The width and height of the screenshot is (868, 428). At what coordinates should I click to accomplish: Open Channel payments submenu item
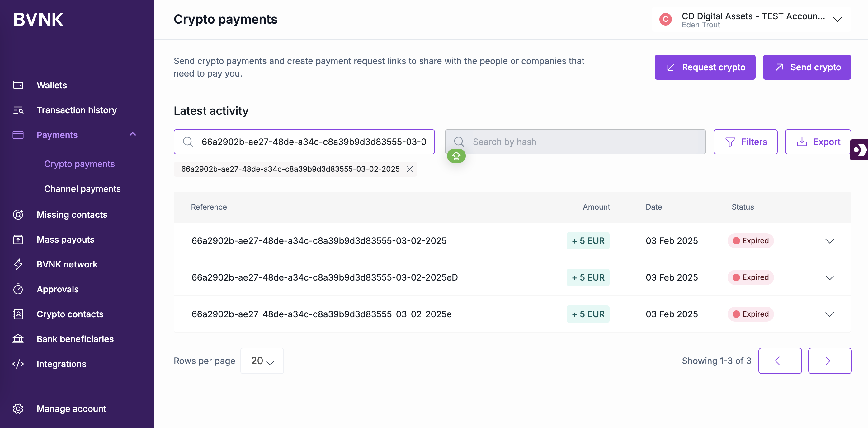[x=83, y=188]
